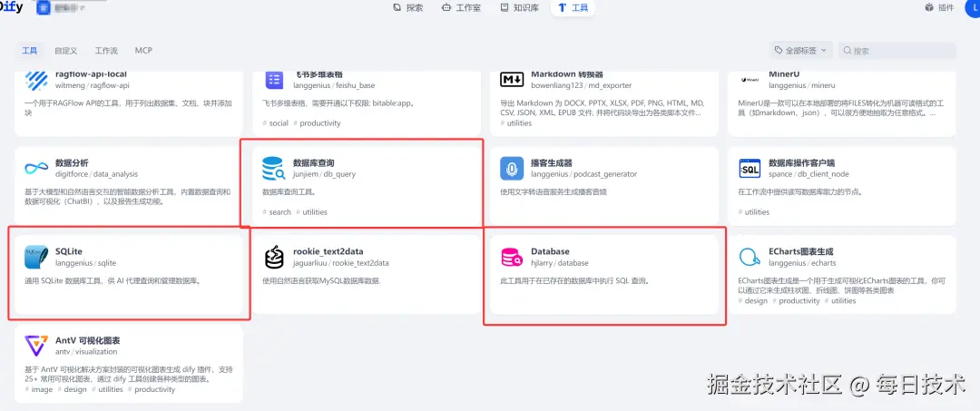
Task: Click the Feishu base purple icon
Action: tap(274, 80)
